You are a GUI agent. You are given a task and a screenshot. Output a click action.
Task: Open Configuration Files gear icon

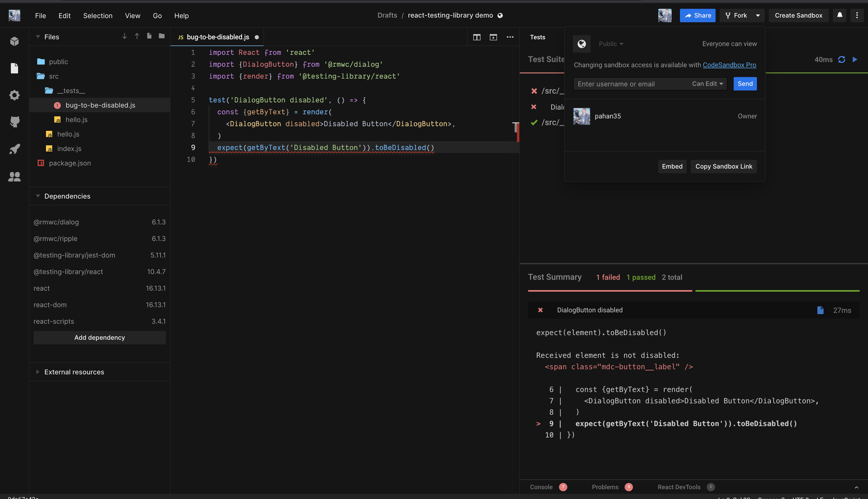click(x=14, y=95)
